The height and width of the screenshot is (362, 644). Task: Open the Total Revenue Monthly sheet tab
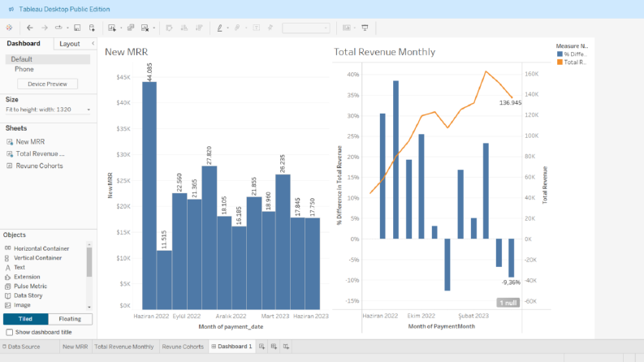pos(124,347)
